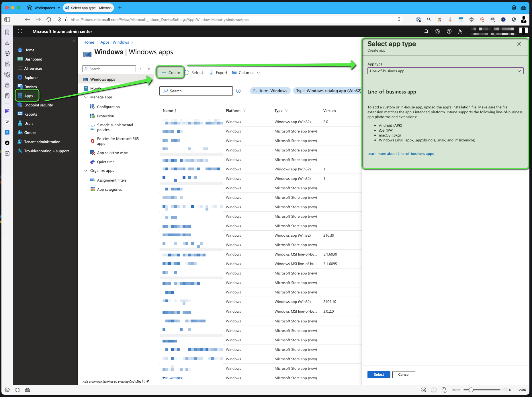Screen dimensions: 532x397
Task: Clear the blade menu search with the X icon
Action: 140,69
